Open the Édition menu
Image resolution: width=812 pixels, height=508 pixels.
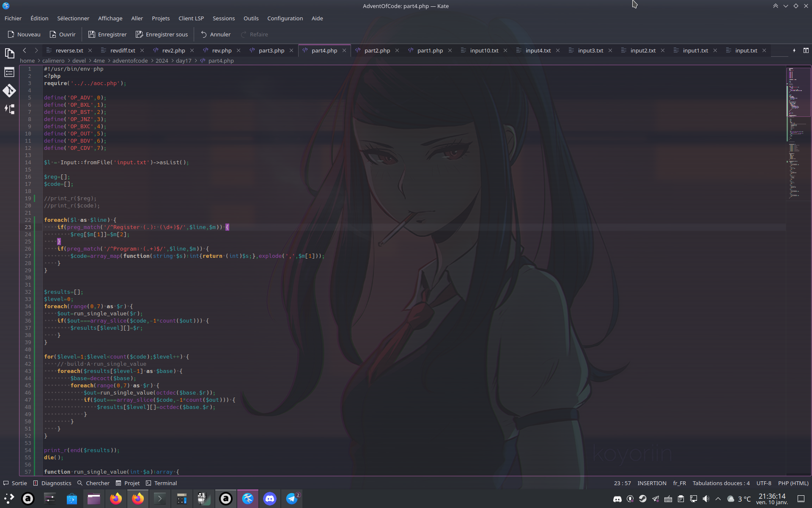(x=39, y=18)
